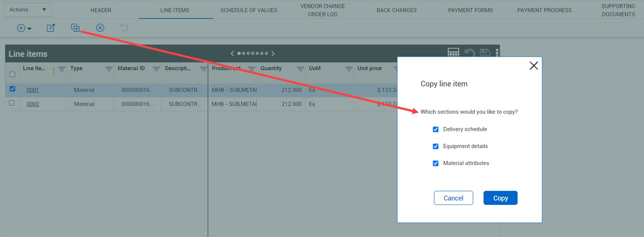
Task: Click the edit line item pencil icon
Action: [51, 28]
